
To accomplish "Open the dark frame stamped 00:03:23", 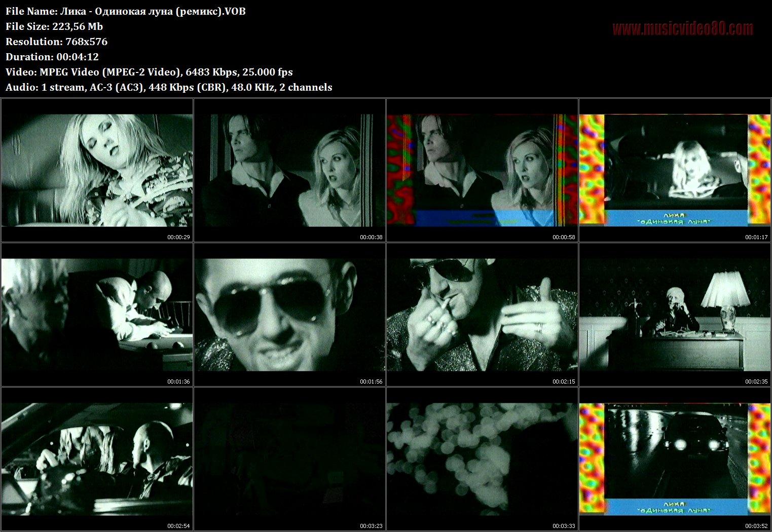I will pyautogui.click(x=289, y=459).
